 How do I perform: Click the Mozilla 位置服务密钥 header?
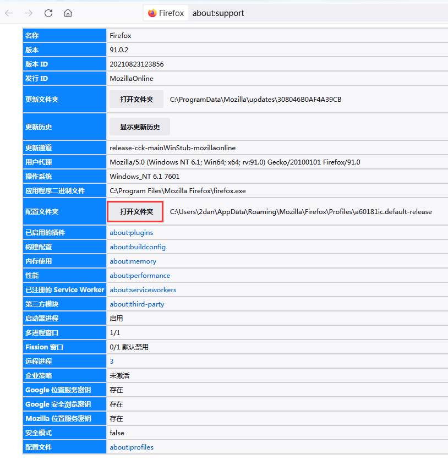64,419
